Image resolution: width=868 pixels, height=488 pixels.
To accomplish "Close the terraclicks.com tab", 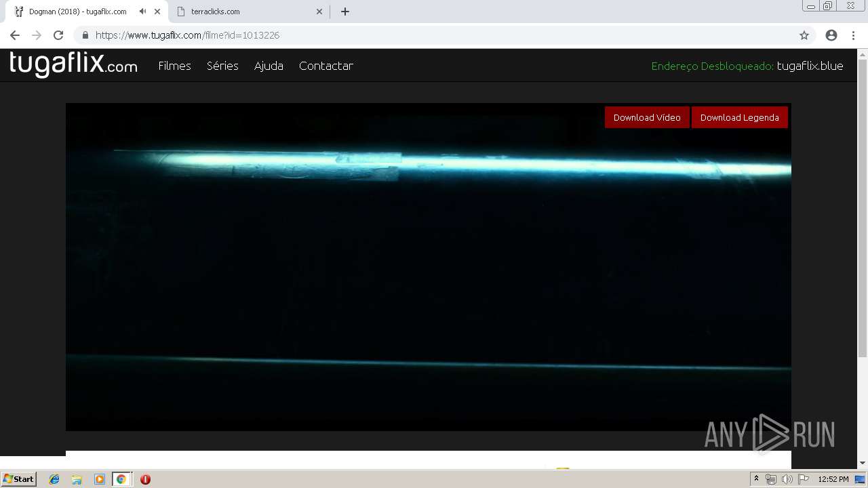I will point(319,12).
